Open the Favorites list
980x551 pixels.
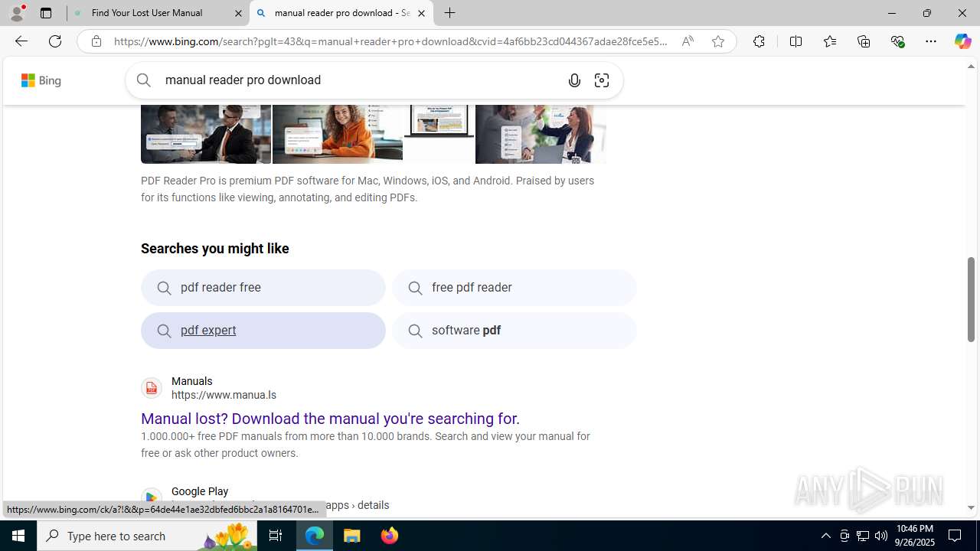[x=829, y=41]
